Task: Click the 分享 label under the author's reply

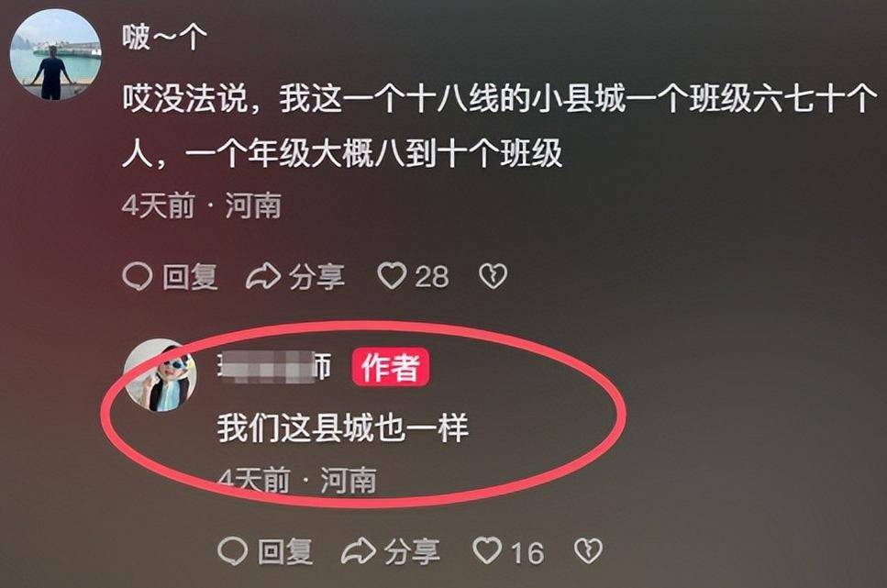Action: point(412,551)
